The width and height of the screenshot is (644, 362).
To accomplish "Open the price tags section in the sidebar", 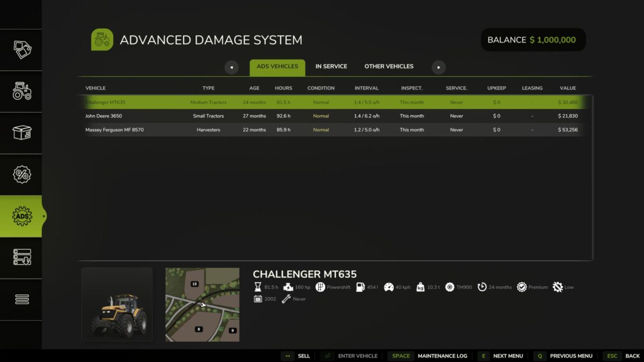I will click(21, 49).
